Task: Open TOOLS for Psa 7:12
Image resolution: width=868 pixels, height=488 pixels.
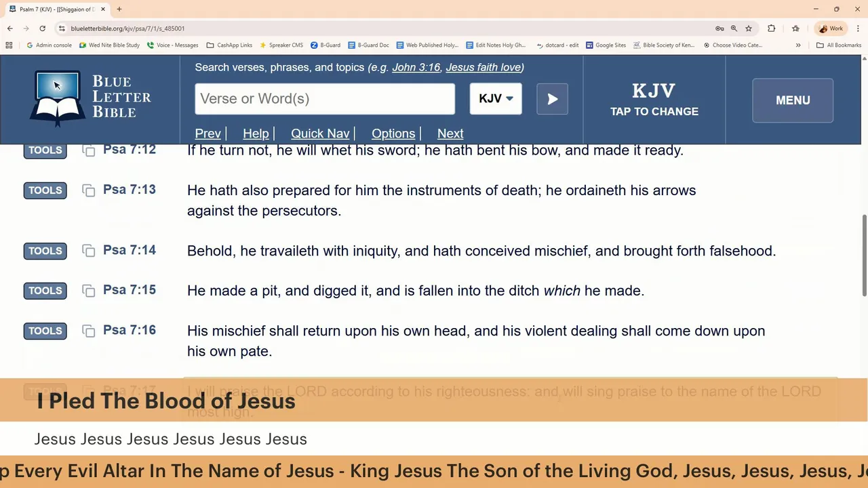Action: tap(45, 150)
